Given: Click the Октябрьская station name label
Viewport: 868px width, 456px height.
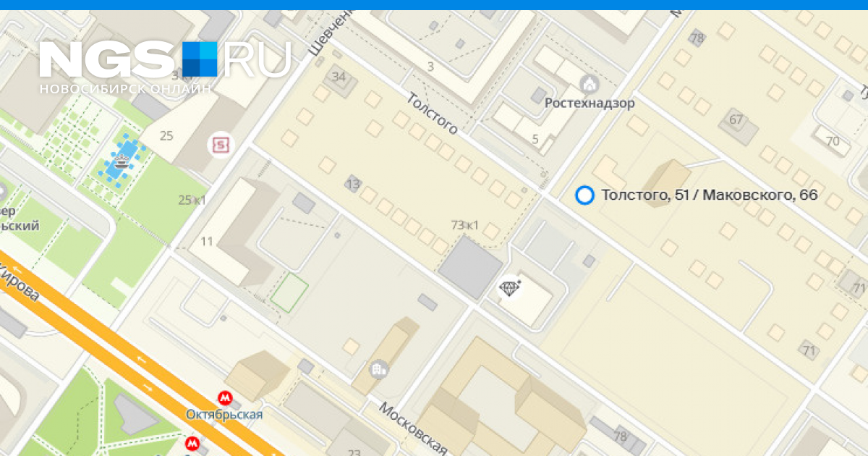Looking at the screenshot, I should (224, 415).
